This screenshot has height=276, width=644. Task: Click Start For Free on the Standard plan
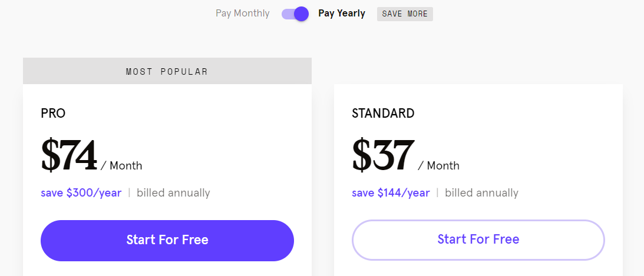pos(478,240)
